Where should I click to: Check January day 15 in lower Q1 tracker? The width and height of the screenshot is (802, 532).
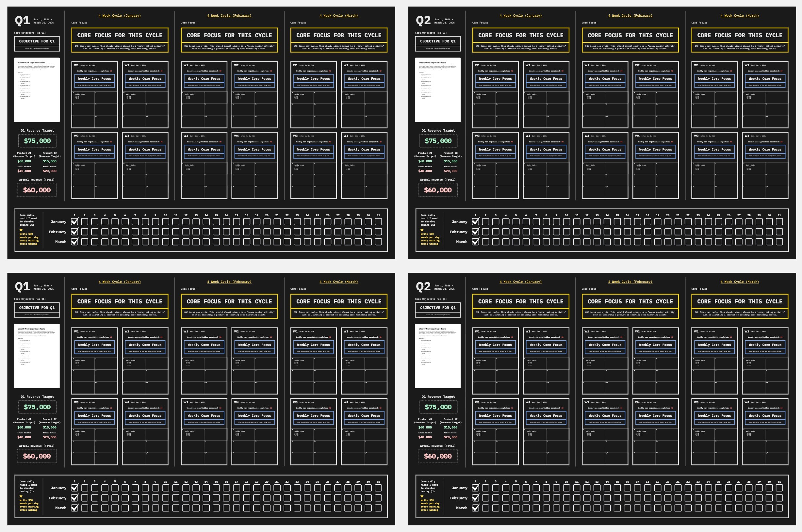pyautogui.click(x=216, y=488)
